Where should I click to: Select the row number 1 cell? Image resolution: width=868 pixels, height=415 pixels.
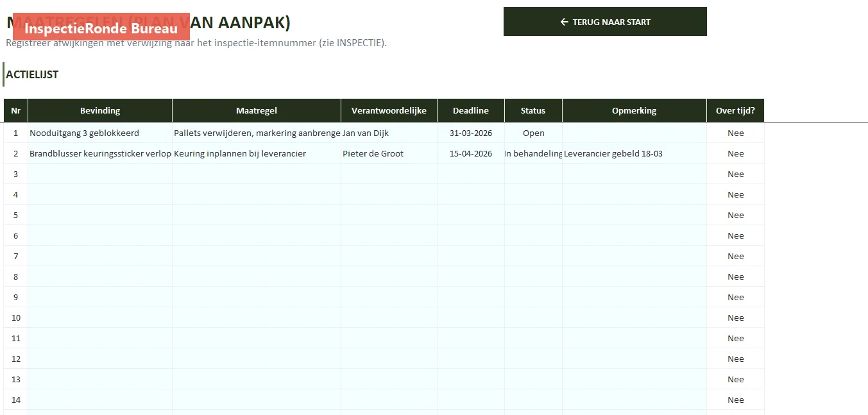16,133
